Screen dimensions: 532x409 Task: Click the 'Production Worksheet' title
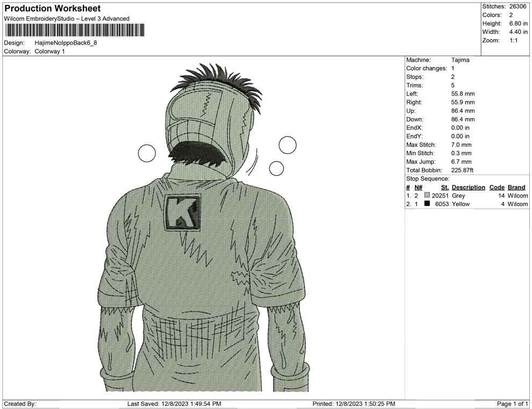coord(53,9)
